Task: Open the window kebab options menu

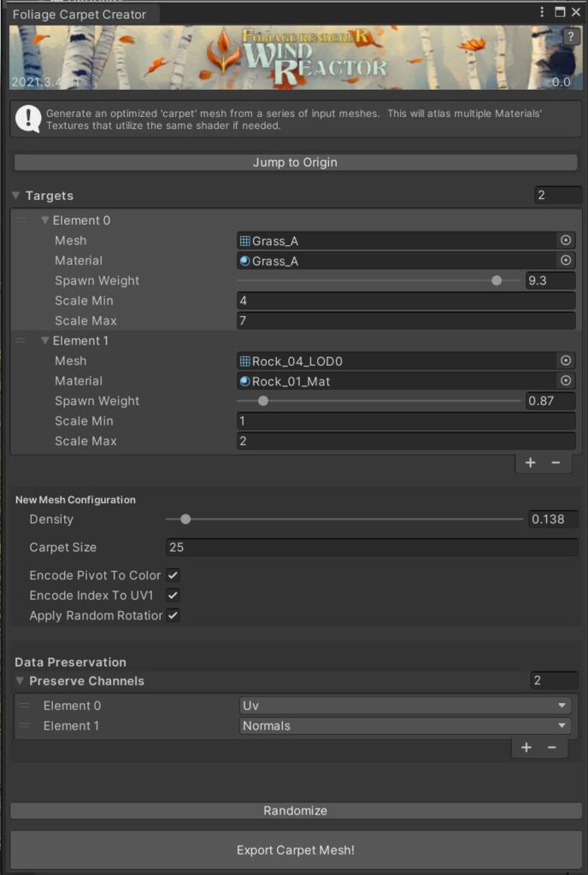Action: (543, 12)
